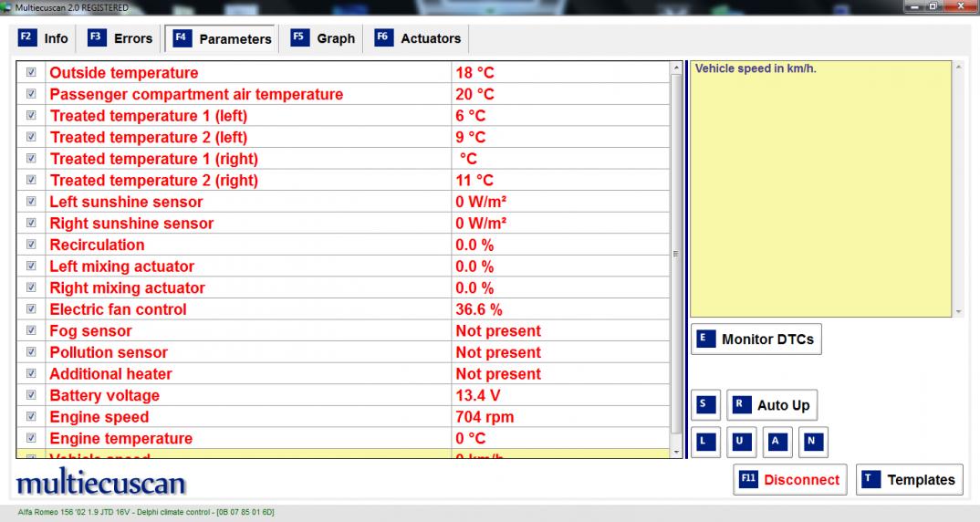Open the Graph tab

[322, 38]
